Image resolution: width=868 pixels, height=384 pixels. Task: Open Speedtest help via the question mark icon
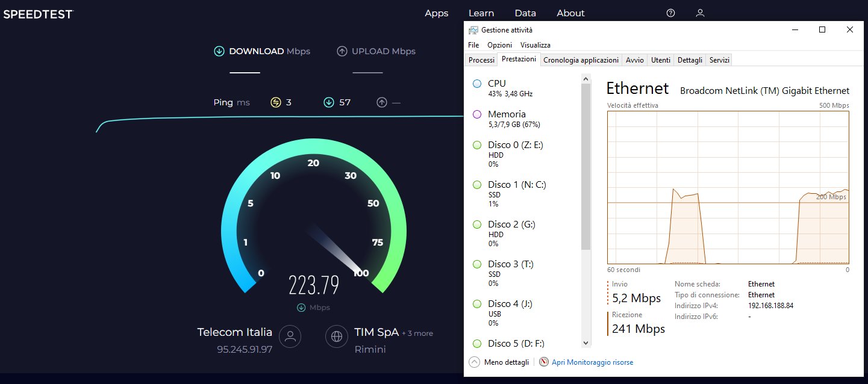tap(670, 12)
